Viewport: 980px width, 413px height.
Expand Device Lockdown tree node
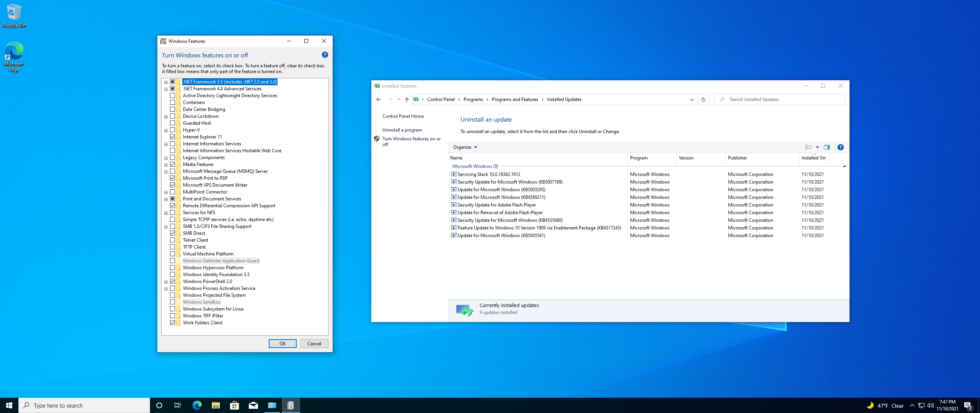[x=166, y=117]
